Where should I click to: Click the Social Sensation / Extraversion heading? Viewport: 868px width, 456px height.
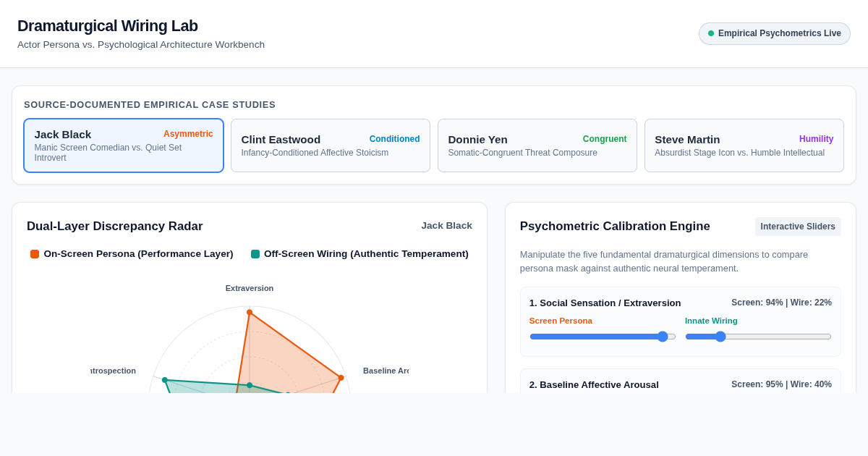click(x=605, y=303)
